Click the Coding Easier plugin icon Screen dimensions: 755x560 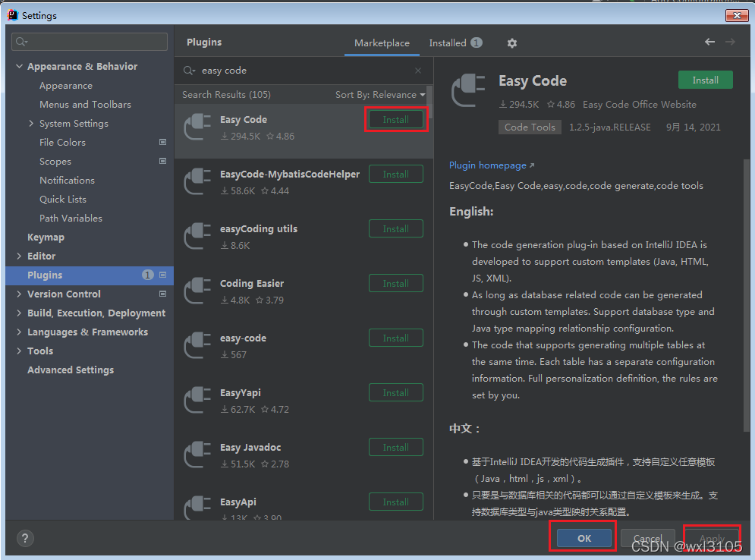tap(197, 291)
